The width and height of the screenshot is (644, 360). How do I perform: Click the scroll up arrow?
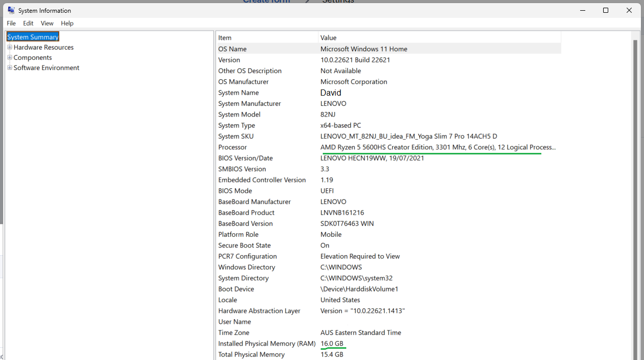click(x=635, y=35)
